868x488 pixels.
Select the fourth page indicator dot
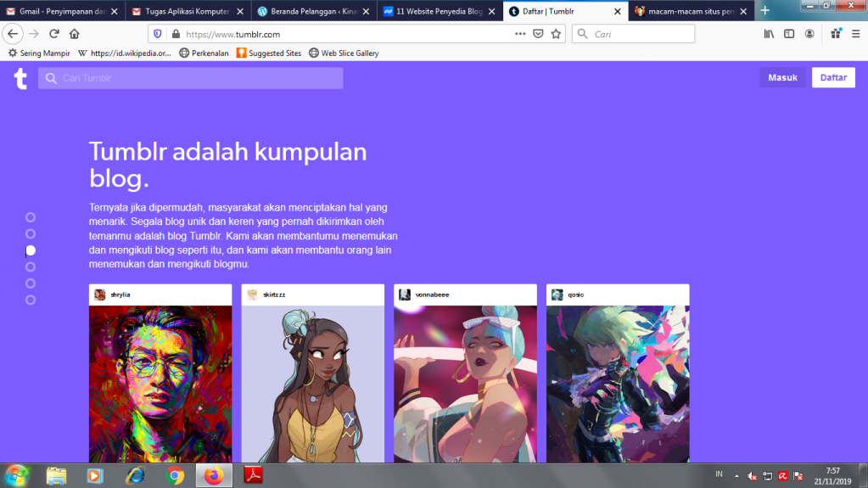31,266
